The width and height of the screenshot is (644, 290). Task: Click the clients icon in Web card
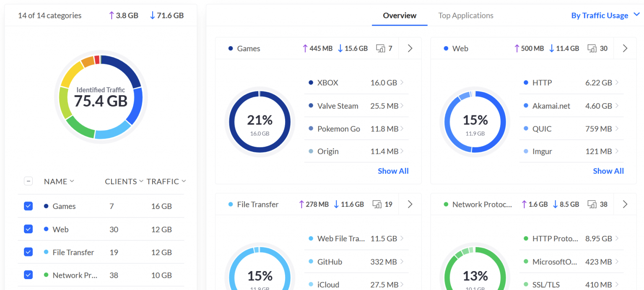pyautogui.click(x=592, y=49)
